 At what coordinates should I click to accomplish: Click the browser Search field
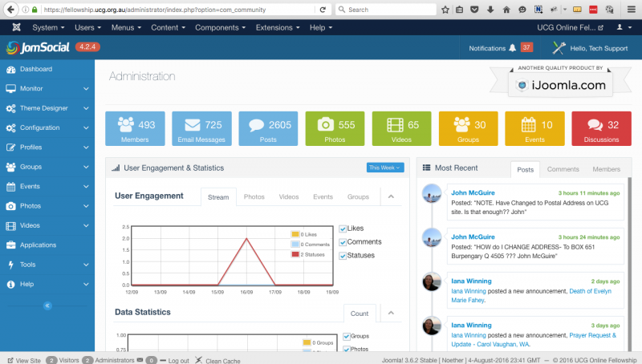click(385, 10)
